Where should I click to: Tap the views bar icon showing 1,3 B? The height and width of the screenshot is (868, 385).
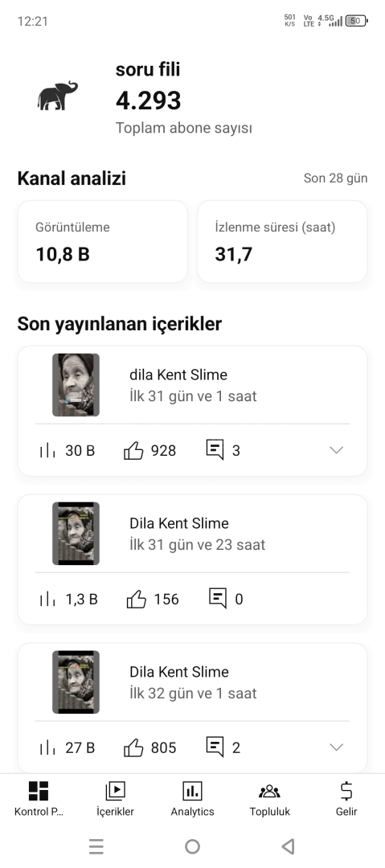[x=47, y=599]
